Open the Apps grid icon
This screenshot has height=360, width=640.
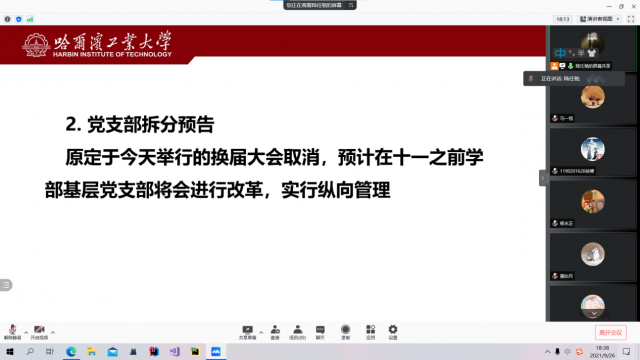[371, 332]
